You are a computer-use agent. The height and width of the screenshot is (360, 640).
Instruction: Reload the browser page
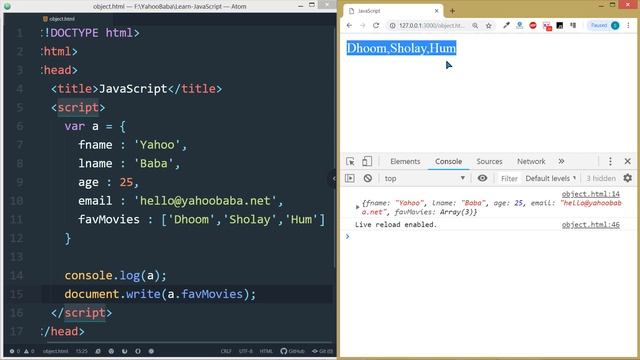376,25
